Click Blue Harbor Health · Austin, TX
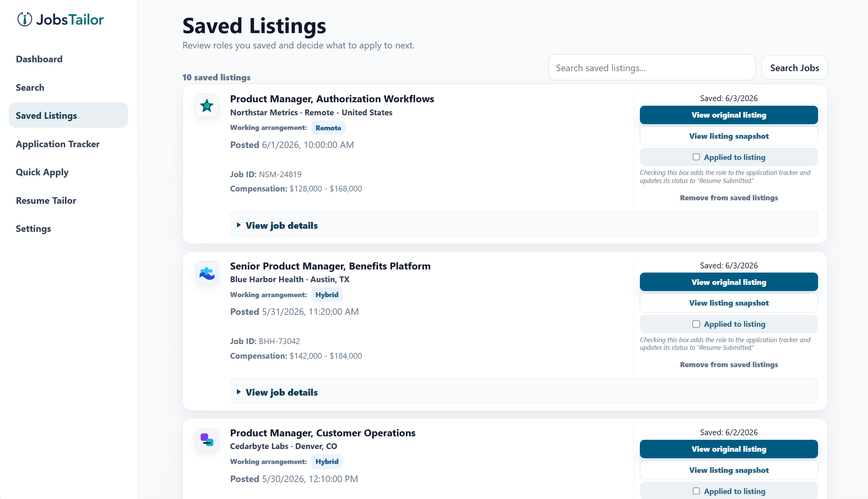This screenshot has height=499, width=868. (x=290, y=279)
